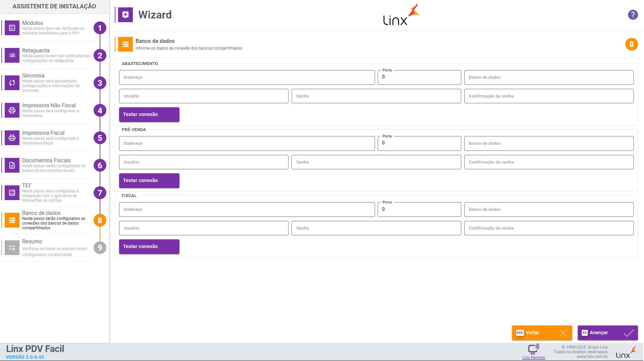Click step number 2 circle
Screen dimensions: 644x361
tap(100, 55)
